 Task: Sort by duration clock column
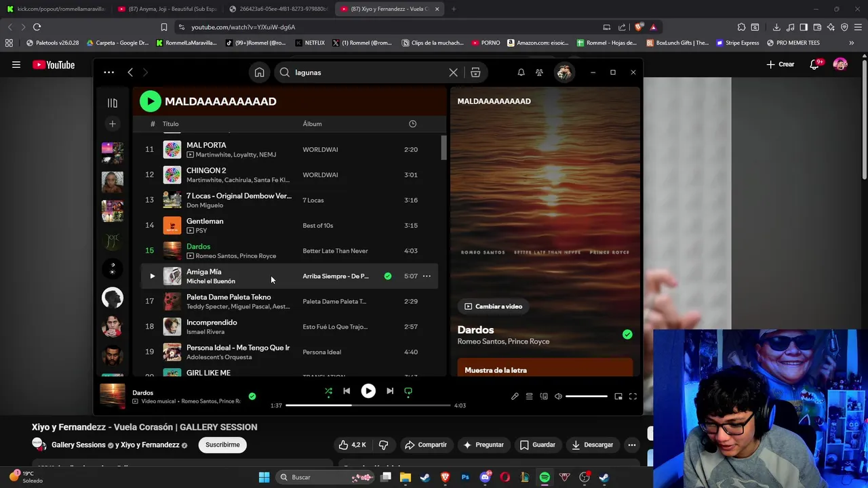pyautogui.click(x=412, y=124)
